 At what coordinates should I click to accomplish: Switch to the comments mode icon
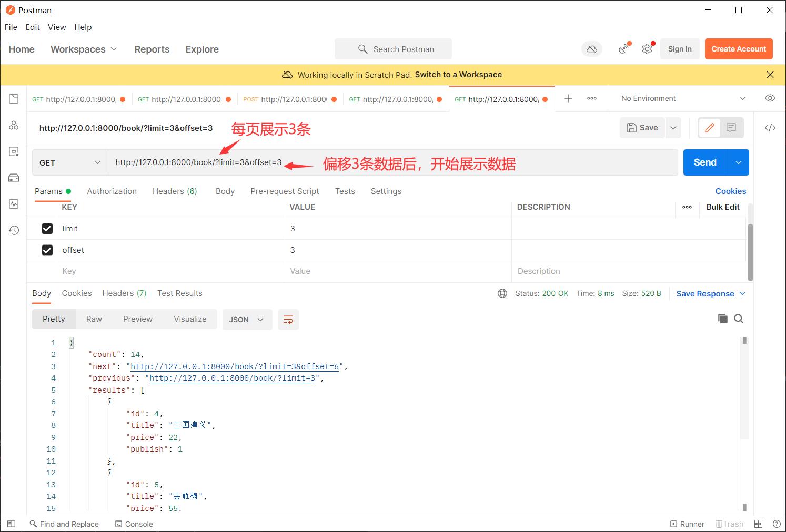(x=731, y=128)
